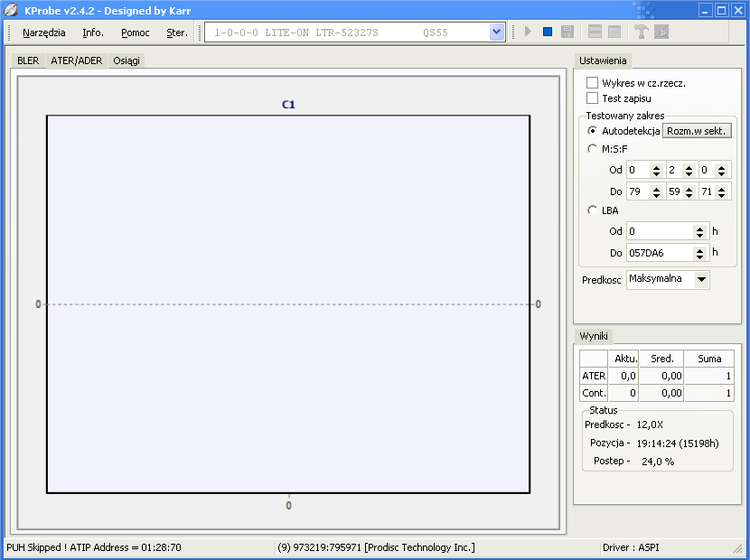This screenshot has height=560, width=750.
Task: Click the Postep value '24,0 %'
Action: coord(658,462)
